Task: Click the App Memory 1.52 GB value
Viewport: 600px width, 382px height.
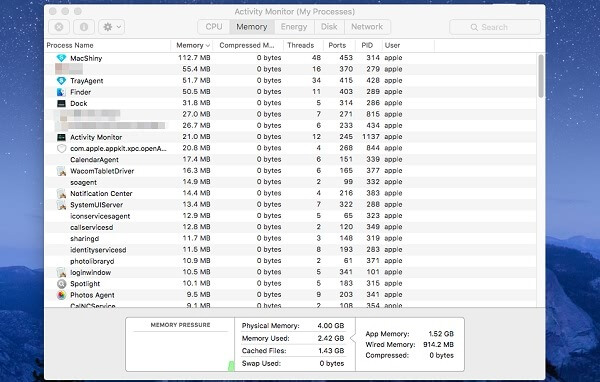Action: coord(441,334)
